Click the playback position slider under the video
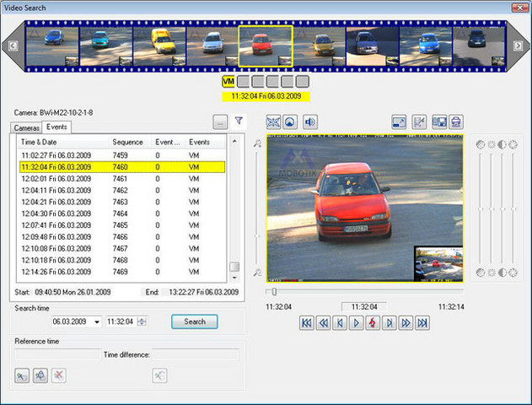Image resolution: width=532 pixels, height=405 pixels. click(274, 292)
